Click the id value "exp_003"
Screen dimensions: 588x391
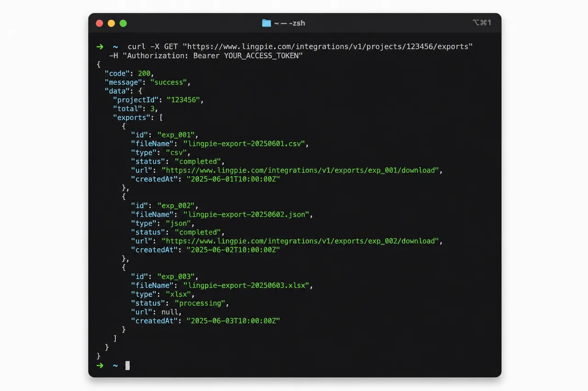pyautogui.click(x=177, y=276)
